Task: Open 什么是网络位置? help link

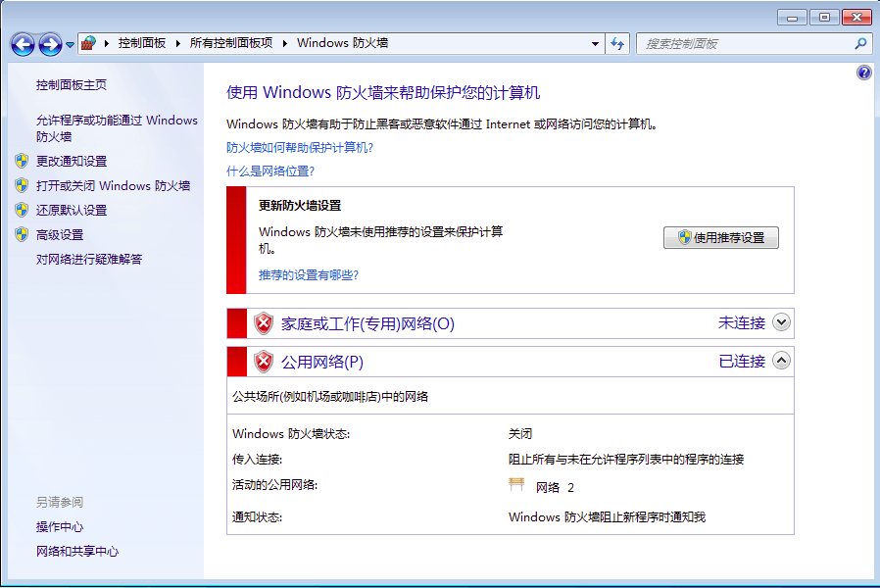Action: pos(269,171)
